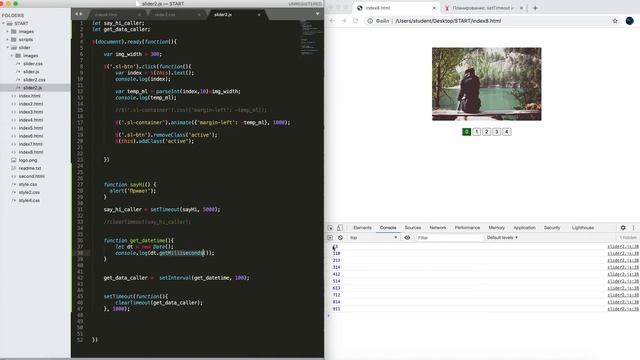Close the slider2.js editor tab
The width and height of the screenshot is (640, 360).
coord(259,15)
